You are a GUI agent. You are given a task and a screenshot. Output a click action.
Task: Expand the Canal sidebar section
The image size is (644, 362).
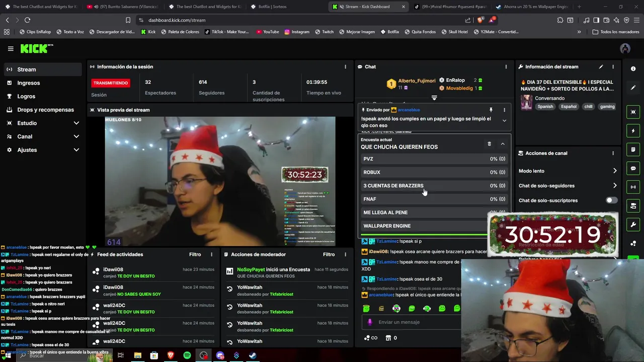coord(76,136)
